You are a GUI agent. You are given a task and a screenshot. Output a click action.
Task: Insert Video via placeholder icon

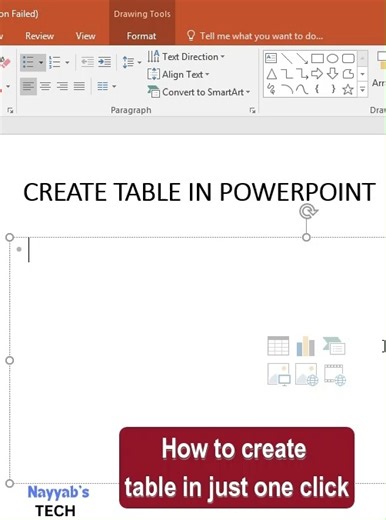tap(335, 374)
